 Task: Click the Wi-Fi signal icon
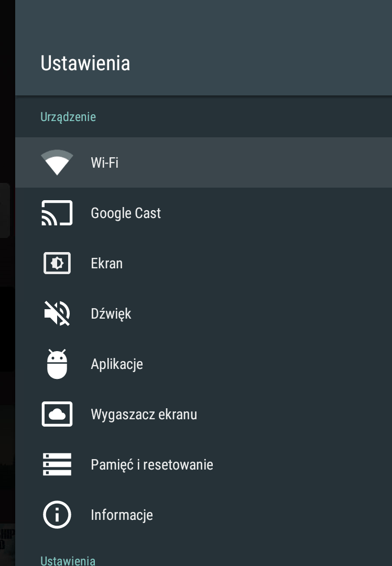pyautogui.click(x=57, y=162)
